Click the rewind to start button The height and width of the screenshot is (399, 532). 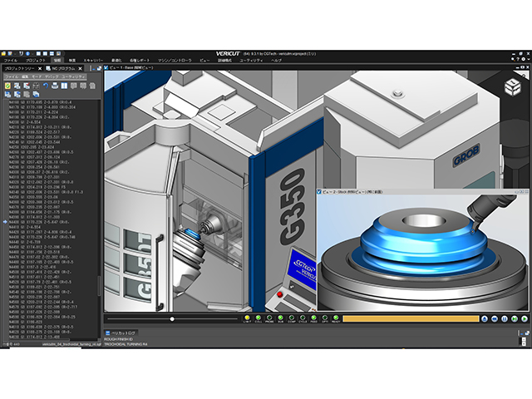click(x=495, y=319)
